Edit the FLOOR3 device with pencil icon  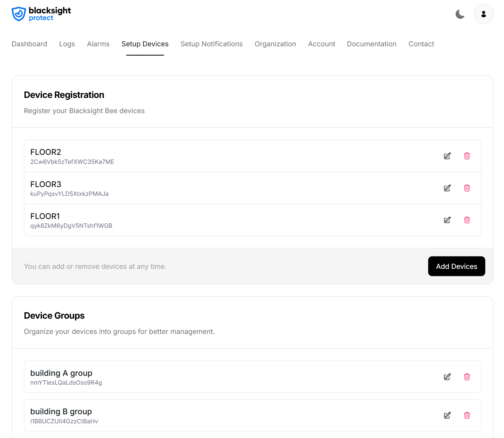[x=447, y=188]
